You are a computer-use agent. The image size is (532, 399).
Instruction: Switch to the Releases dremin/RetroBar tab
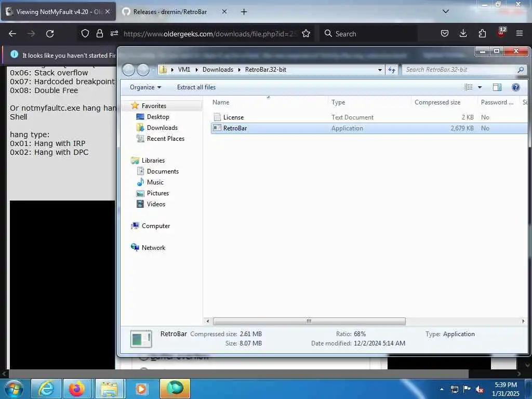[x=170, y=11]
